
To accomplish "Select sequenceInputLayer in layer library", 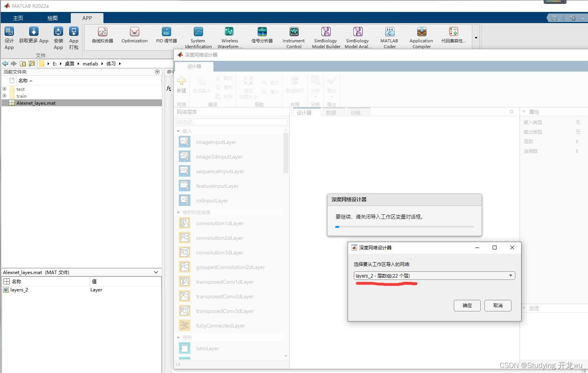I will (x=220, y=171).
